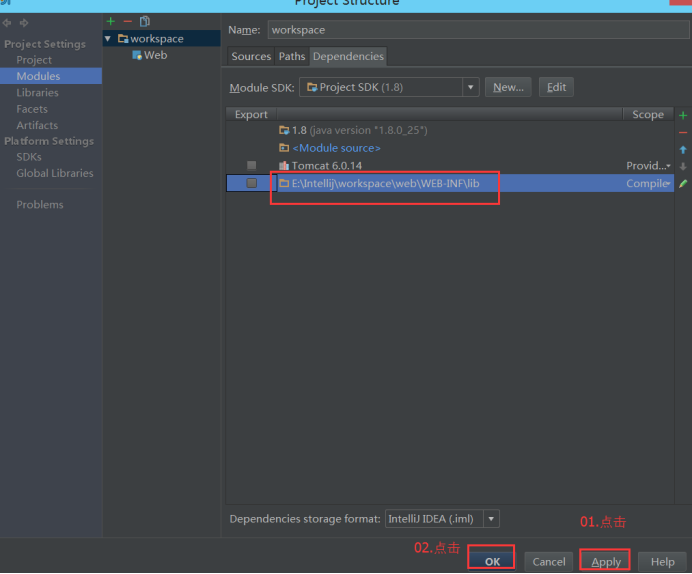Click the Cancel button
Image resolution: width=692 pixels, height=574 pixels.
coord(549,561)
